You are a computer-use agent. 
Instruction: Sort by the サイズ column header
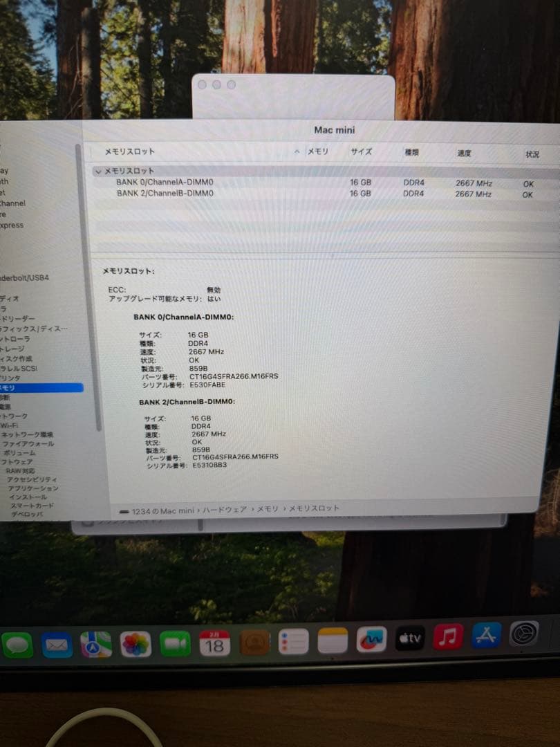click(x=362, y=151)
